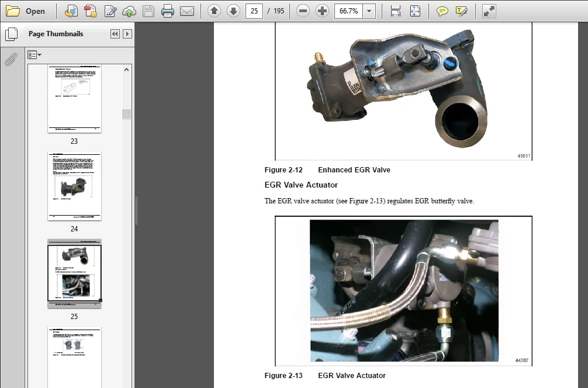Select page 25 thumbnail
The image size is (588, 388).
tap(74, 273)
